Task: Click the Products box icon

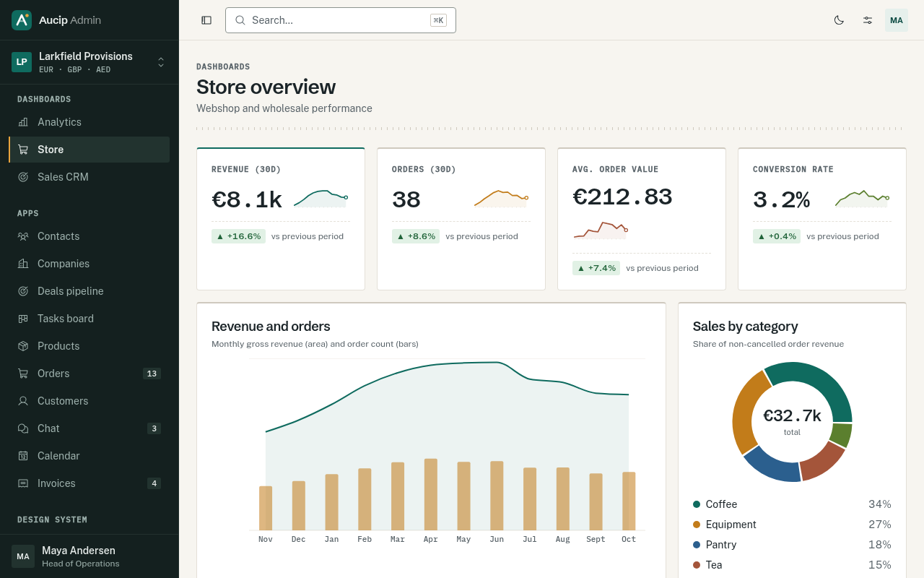Action: tap(23, 346)
